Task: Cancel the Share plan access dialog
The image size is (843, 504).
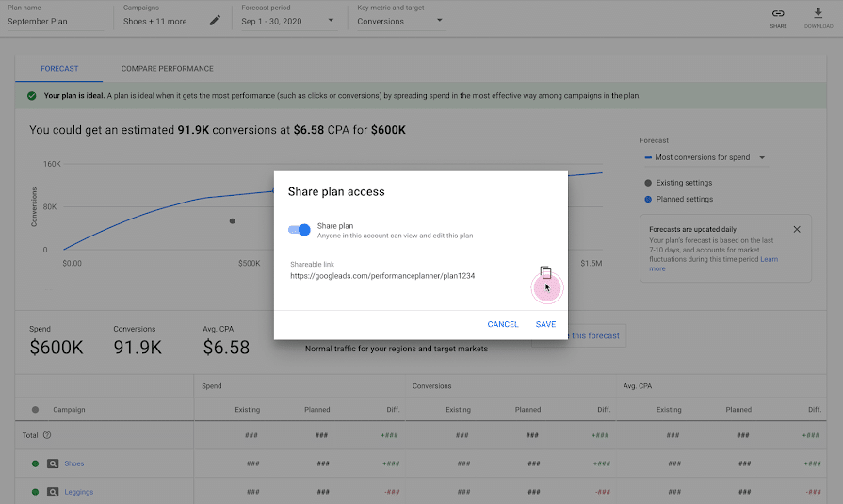Action: click(x=503, y=324)
